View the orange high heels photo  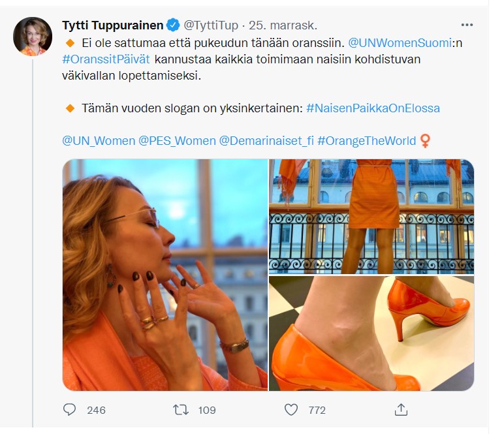click(x=371, y=333)
